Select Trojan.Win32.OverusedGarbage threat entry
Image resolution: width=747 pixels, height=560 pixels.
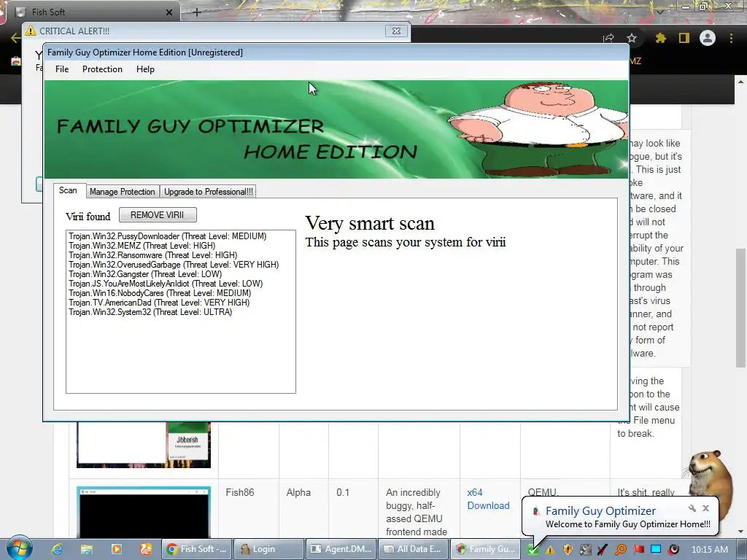coord(174,265)
